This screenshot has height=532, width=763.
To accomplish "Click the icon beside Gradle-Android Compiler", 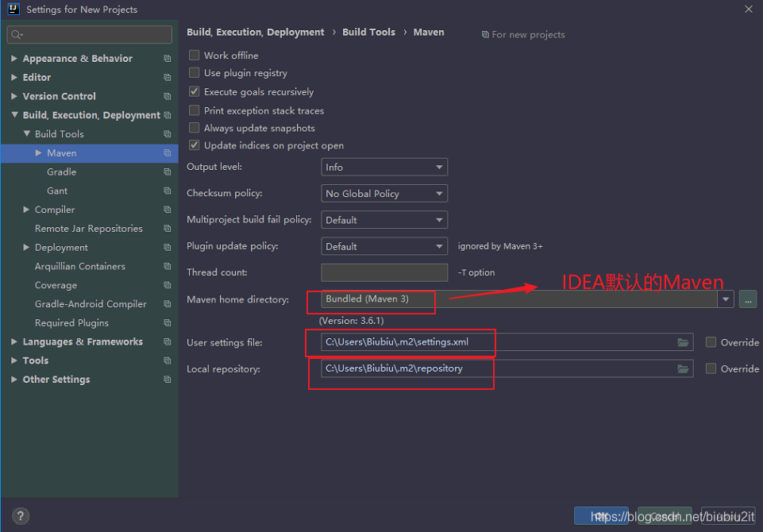I will (x=168, y=304).
